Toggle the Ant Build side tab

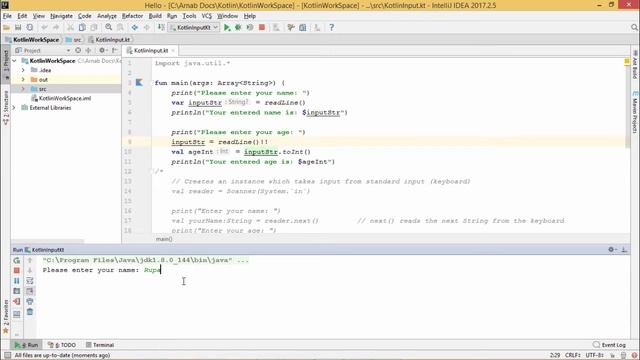(x=635, y=64)
